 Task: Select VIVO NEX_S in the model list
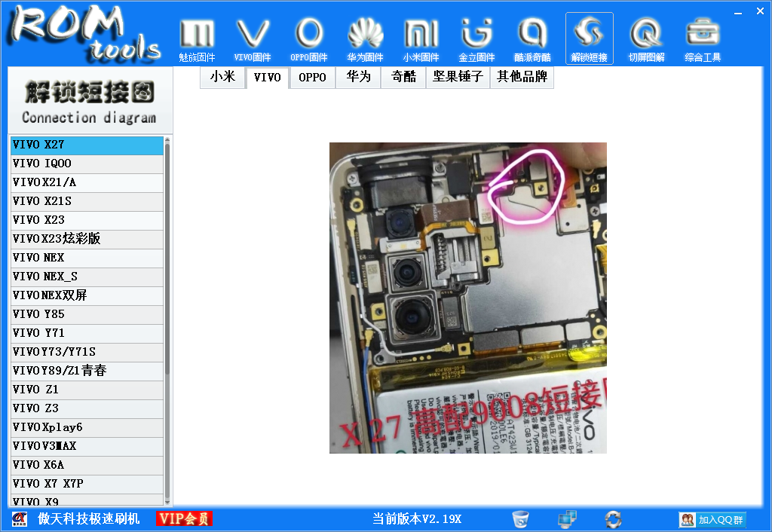(87, 277)
